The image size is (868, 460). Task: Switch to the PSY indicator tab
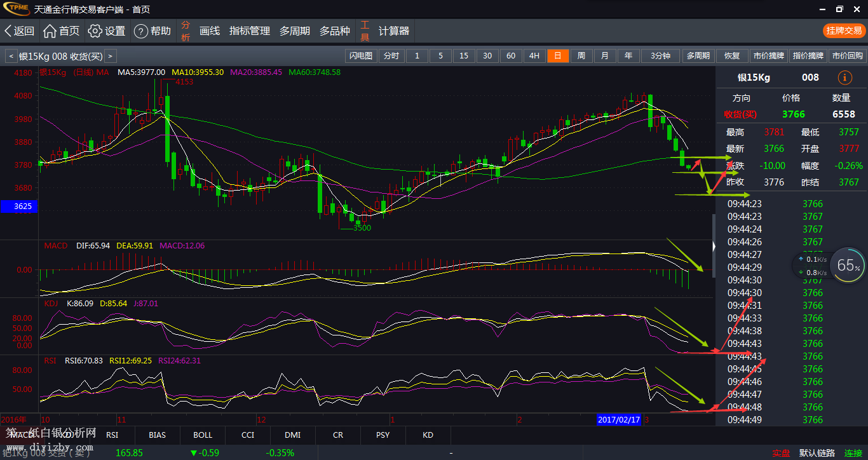pyautogui.click(x=383, y=435)
